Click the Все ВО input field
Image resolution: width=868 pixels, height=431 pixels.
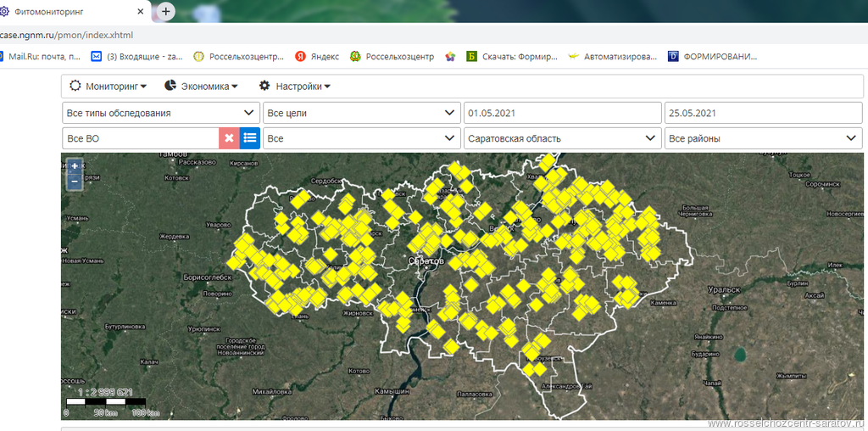pyautogui.click(x=141, y=138)
